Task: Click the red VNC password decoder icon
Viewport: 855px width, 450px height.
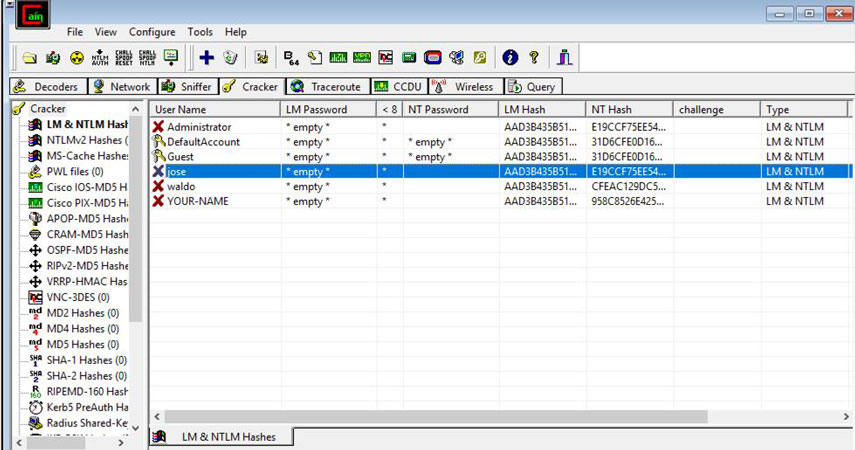Action: [386, 57]
